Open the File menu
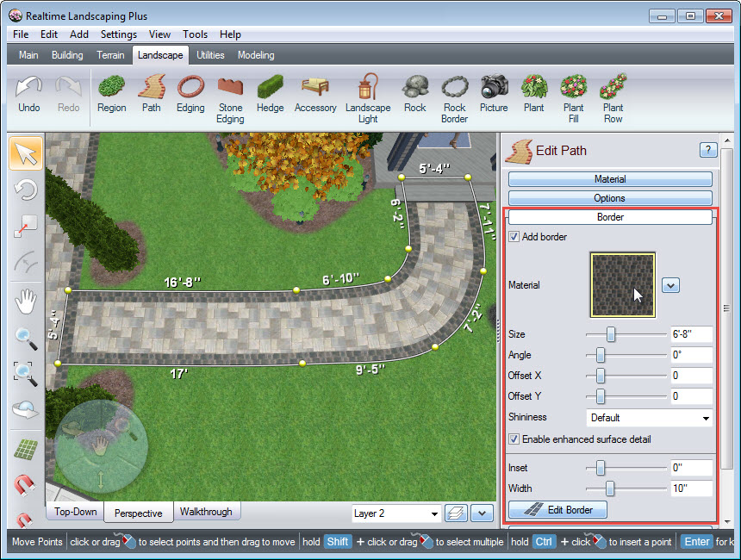The image size is (741, 560). (x=21, y=34)
